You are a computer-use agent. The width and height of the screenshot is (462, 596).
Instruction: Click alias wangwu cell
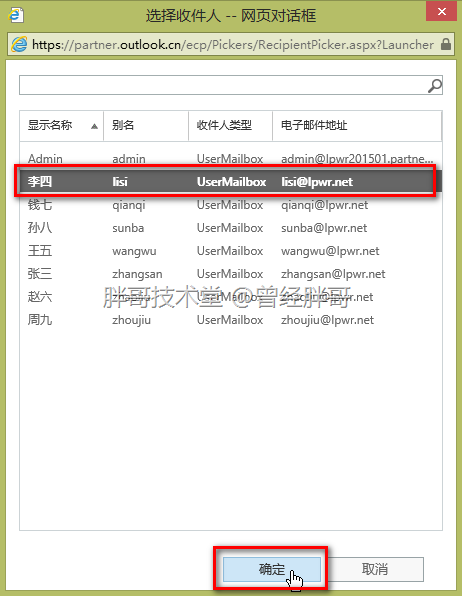tap(134, 251)
